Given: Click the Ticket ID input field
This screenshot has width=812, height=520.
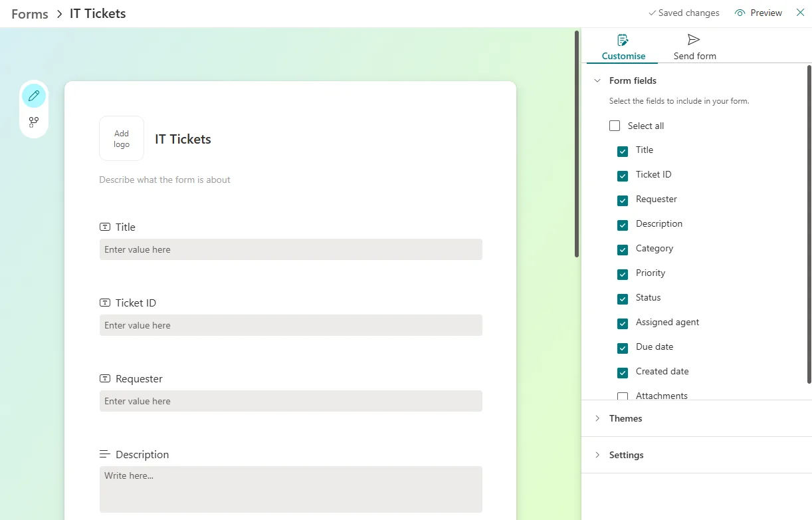Looking at the screenshot, I should [x=291, y=325].
